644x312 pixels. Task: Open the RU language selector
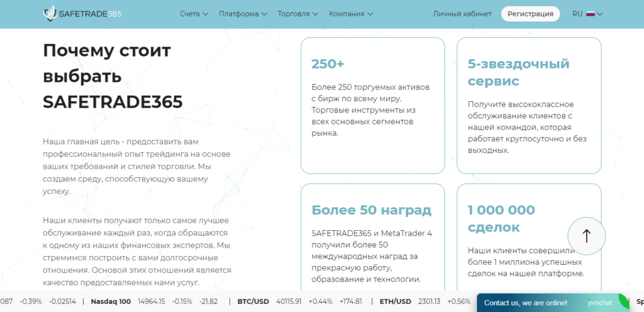(x=587, y=14)
